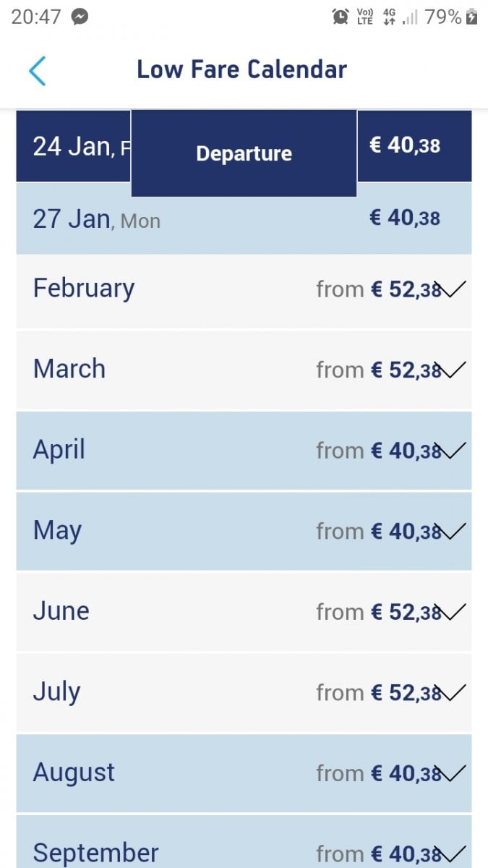
Task: Select the 27 Jan, Mon fare row
Action: (x=244, y=218)
